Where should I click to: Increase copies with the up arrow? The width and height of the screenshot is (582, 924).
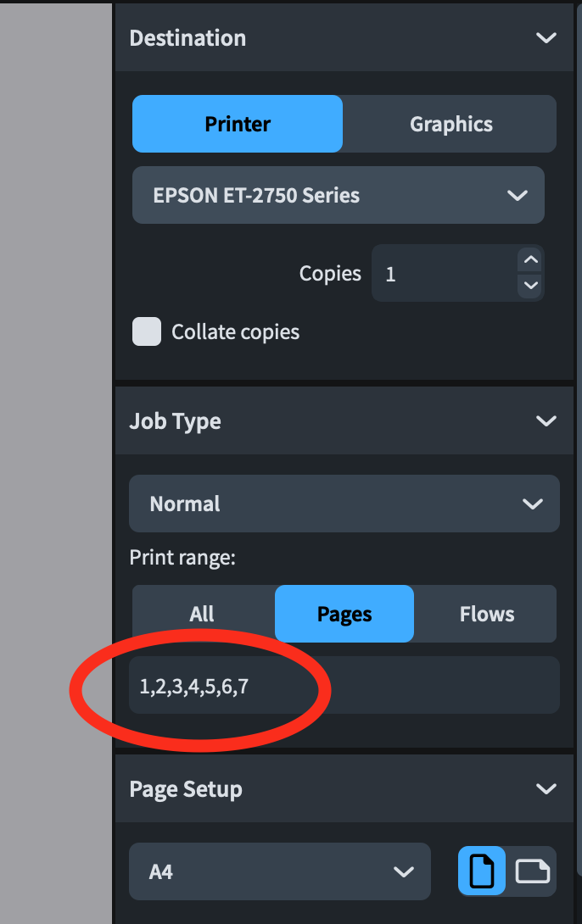[531, 260]
